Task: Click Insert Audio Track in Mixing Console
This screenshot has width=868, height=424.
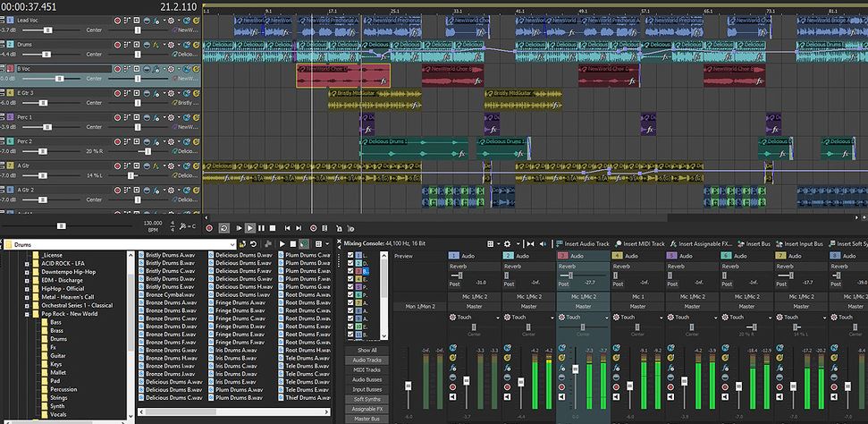Action: click(x=584, y=244)
